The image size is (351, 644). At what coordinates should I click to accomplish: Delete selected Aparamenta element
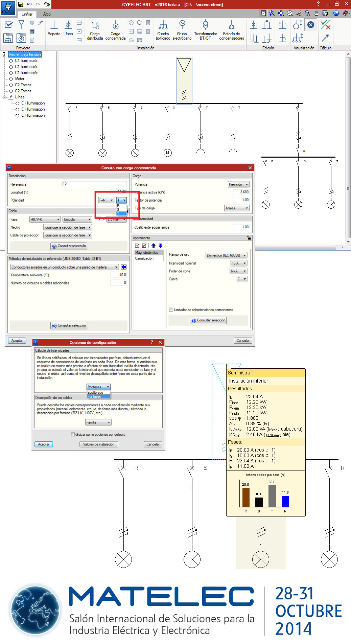(144, 246)
